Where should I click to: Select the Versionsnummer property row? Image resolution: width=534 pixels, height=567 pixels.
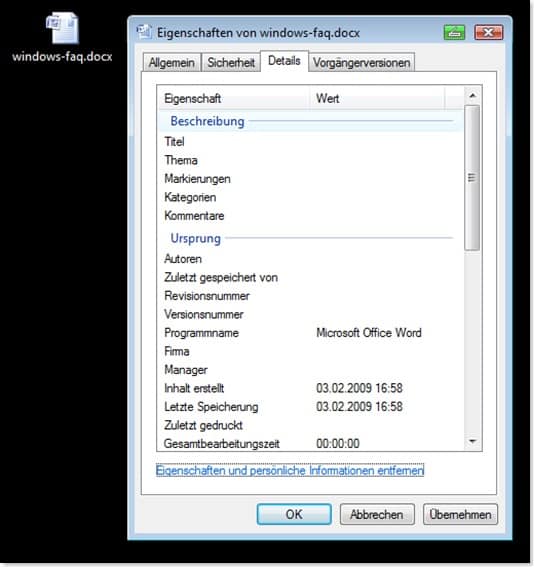click(311, 314)
